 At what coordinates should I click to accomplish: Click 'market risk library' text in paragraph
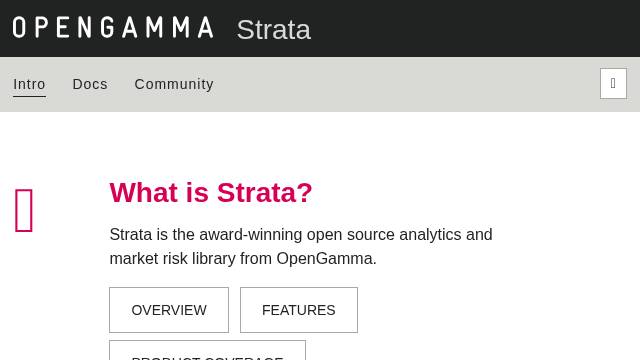pos(173,259)
